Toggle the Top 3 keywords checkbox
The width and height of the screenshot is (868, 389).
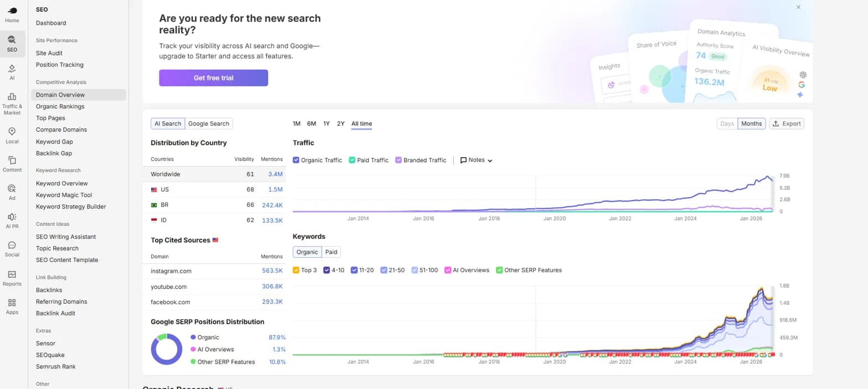(296, 270)
